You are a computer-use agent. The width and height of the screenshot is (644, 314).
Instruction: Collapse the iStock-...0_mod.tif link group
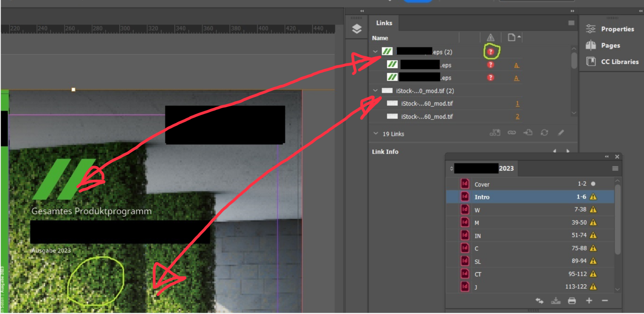point(375,91)
